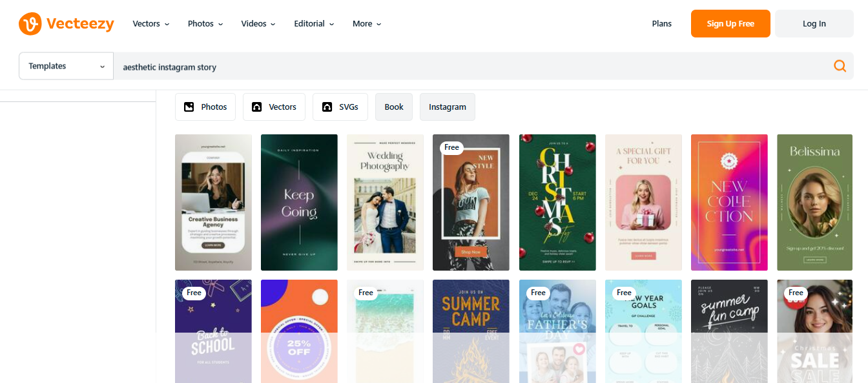The height and width of the screenshot is (383, 868).
Task: Click the Free badge on Back to School template
Action: tap(194, 293)
